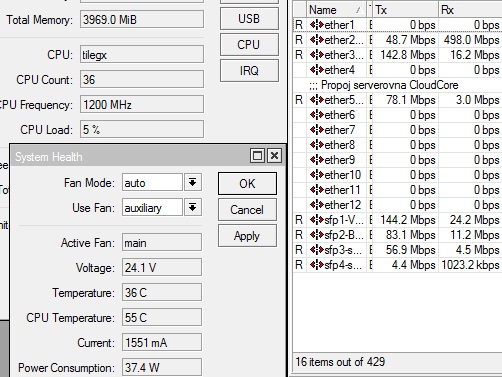Click the Temperature 36 C field
502x377 pixels.
pos(162,292)
